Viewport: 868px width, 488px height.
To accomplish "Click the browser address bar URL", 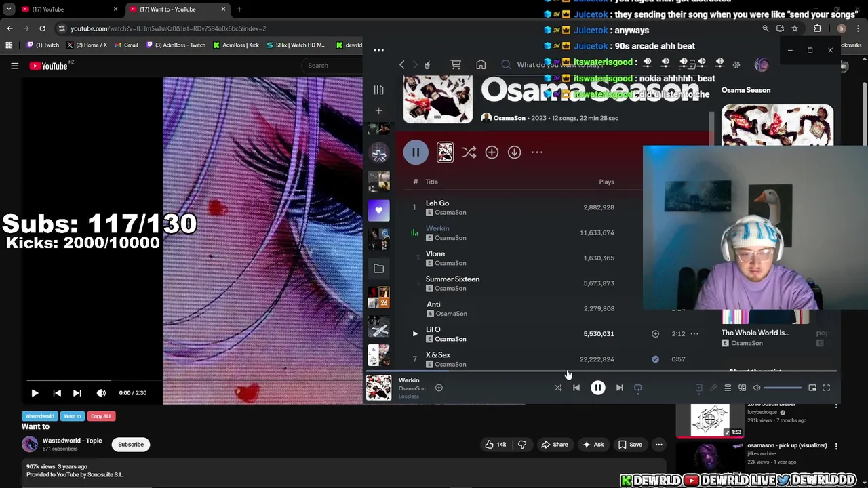I will (168, 28).
